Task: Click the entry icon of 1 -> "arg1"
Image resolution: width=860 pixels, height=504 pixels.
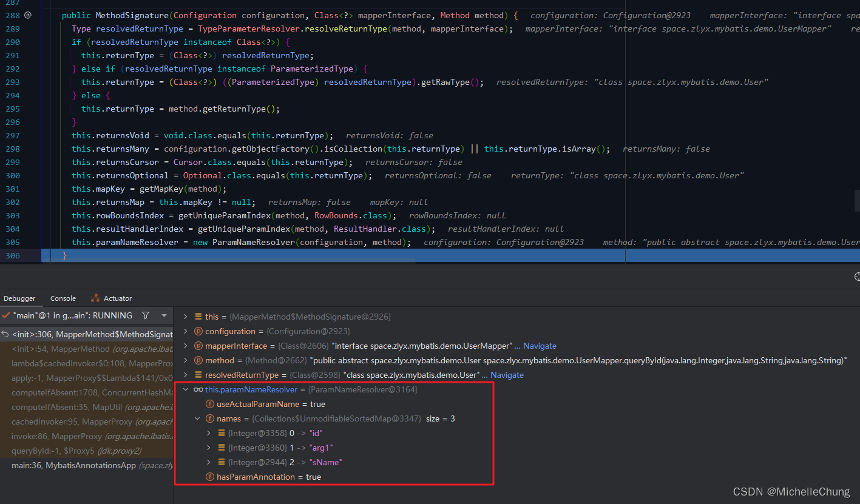Action: 222,448
